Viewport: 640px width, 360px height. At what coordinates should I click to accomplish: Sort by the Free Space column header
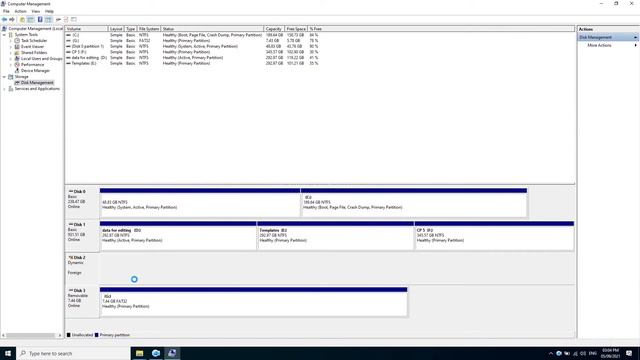click(296, 29)
